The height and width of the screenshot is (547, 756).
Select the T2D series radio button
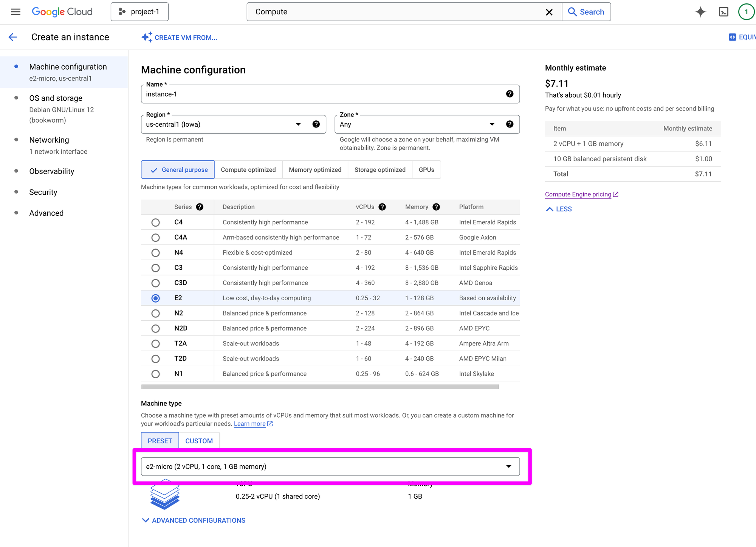tap(155, 359)
